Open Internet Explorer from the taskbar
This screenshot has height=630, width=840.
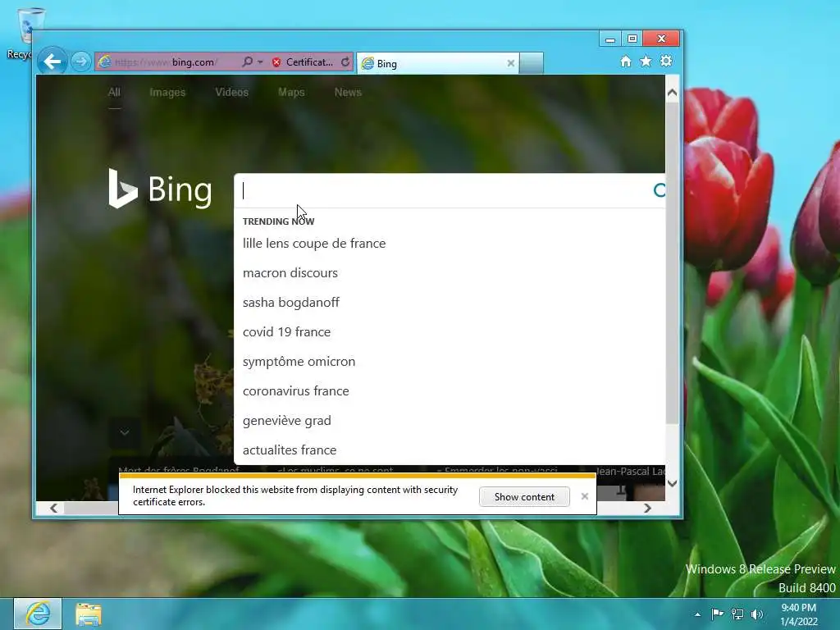pyautogui.click(x=38, y=614)
